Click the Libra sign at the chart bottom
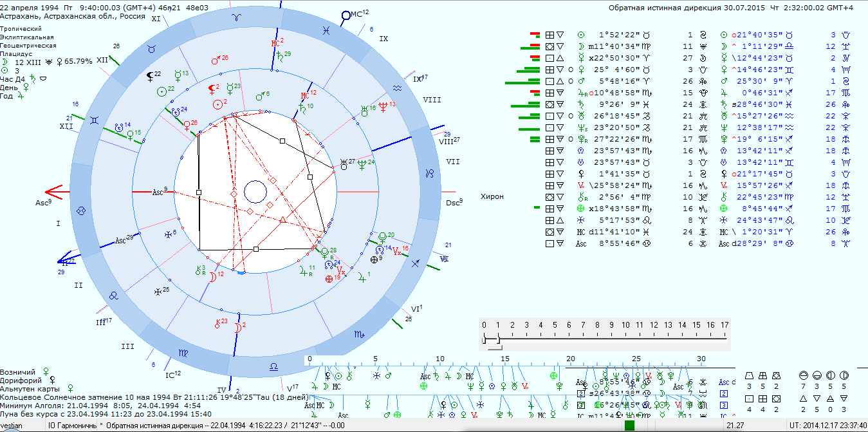 tap(273, 366)
